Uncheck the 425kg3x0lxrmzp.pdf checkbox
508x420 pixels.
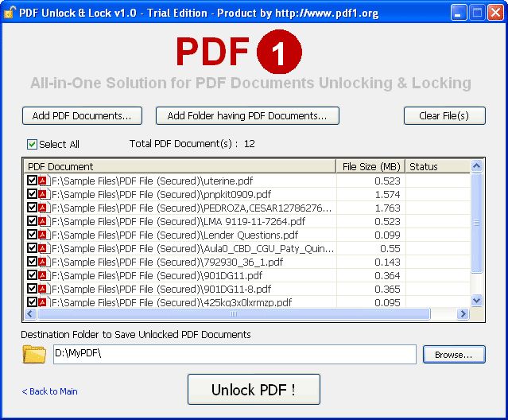point(32,302)
